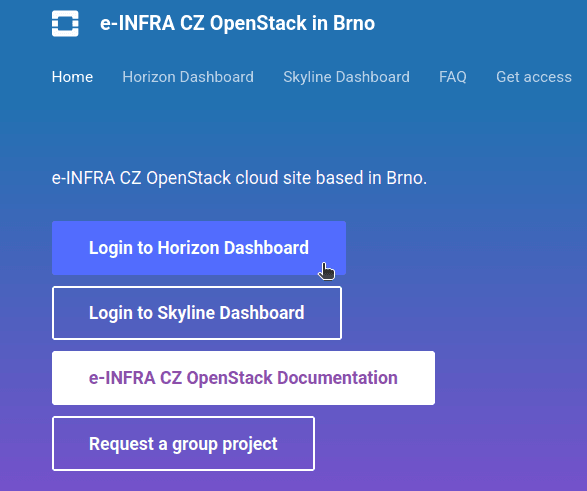Select the Get access navigation link
587x491 pixels.
point(534,77)
